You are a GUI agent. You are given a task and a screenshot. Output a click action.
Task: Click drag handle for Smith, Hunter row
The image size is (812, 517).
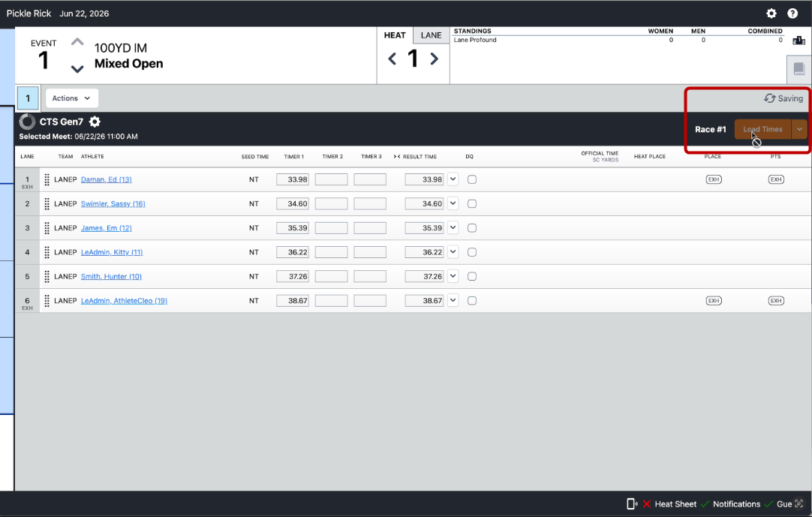47,277
